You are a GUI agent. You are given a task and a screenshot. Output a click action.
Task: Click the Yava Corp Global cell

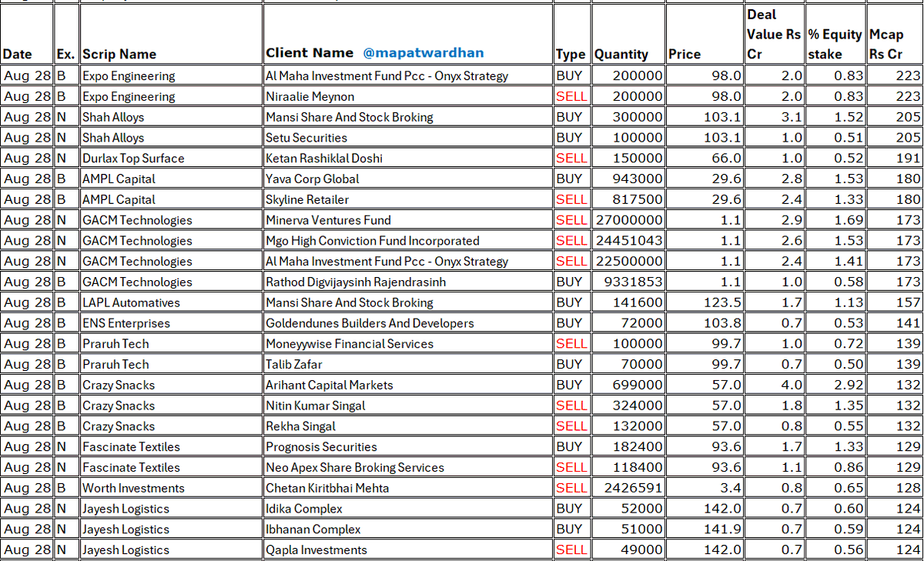407,179
